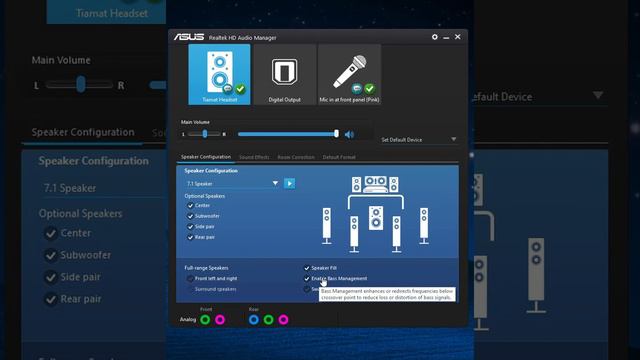Click the main volume slider handle

[x=336, y=134]
